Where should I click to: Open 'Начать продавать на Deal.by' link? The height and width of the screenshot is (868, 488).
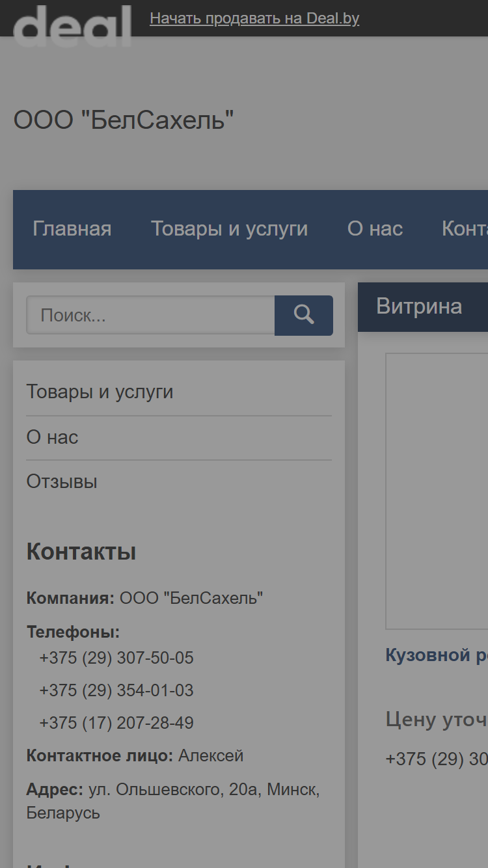254,18
